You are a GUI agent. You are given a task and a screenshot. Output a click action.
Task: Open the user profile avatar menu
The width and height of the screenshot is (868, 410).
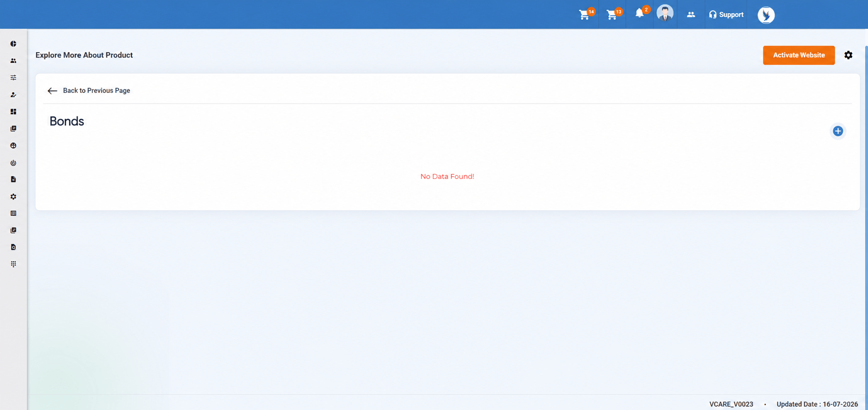pos(665,13)
